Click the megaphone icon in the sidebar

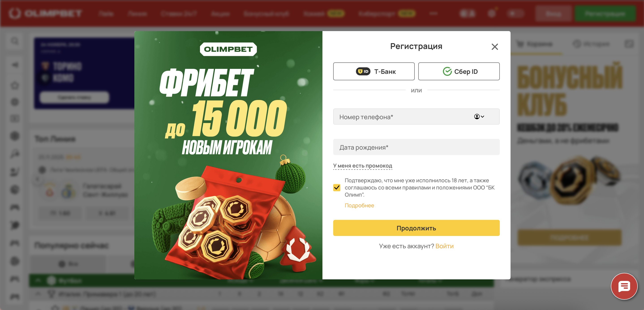pyautogui.click(x=15, y=65)
